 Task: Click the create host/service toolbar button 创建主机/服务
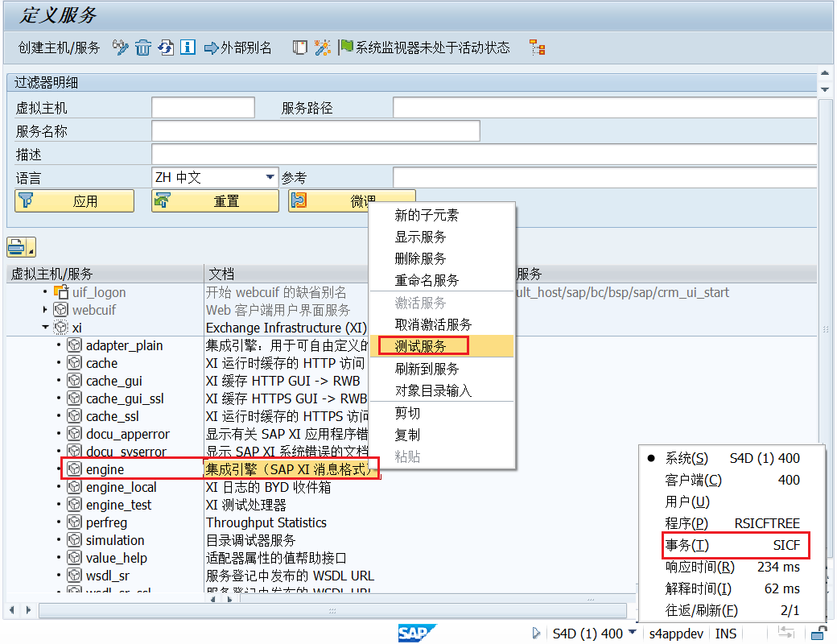point(59,48)
